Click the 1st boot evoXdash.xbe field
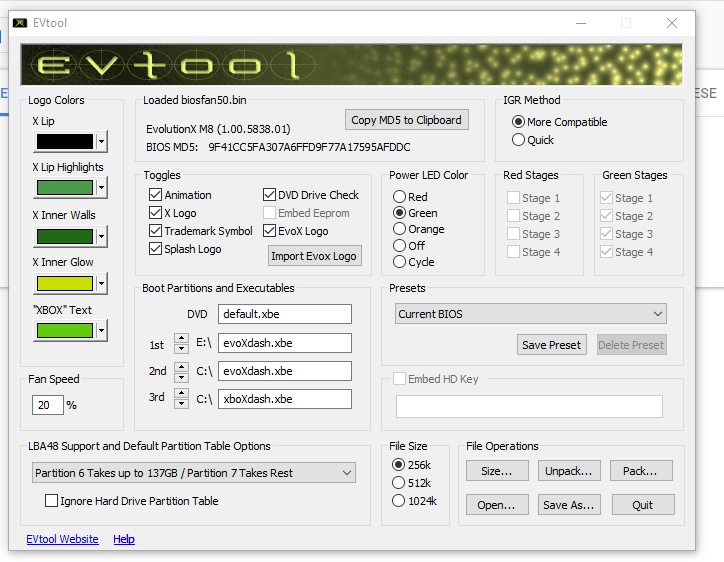This screenshot has height=562, width=724. (285, 343)
